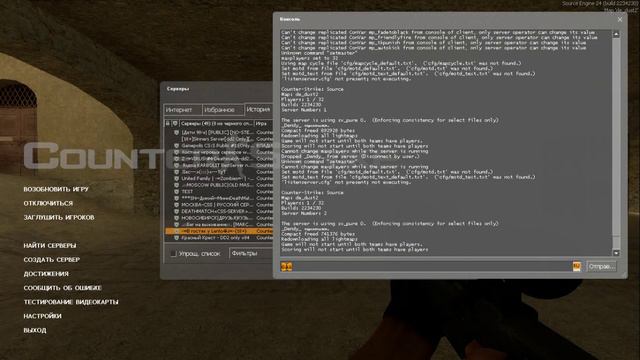Click the shield icon beside МОСКВА-CSS server row
Viewport: 640px width, 360px height.
coord(176,205)
